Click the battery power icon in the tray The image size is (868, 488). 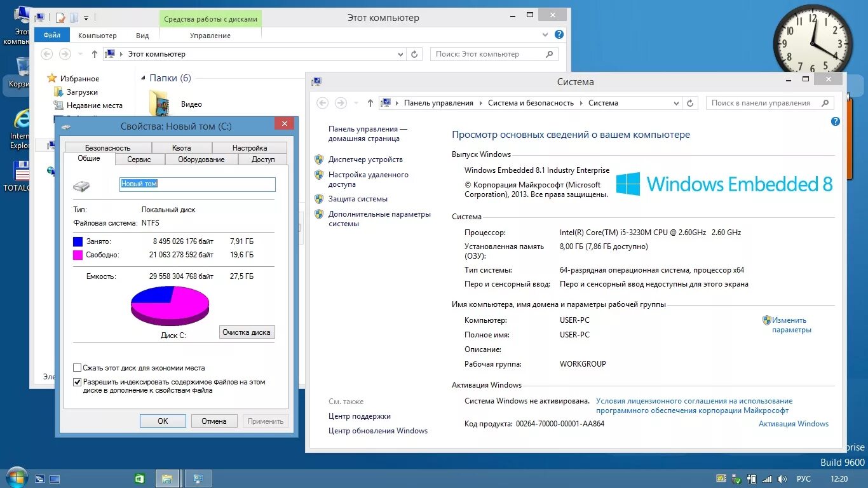coord(752,478)
